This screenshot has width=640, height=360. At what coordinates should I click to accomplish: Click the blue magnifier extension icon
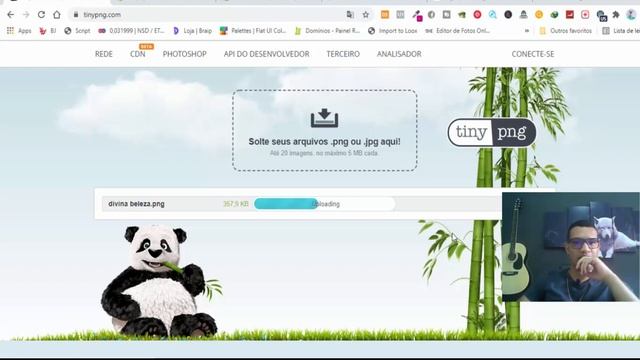[493, 15]
